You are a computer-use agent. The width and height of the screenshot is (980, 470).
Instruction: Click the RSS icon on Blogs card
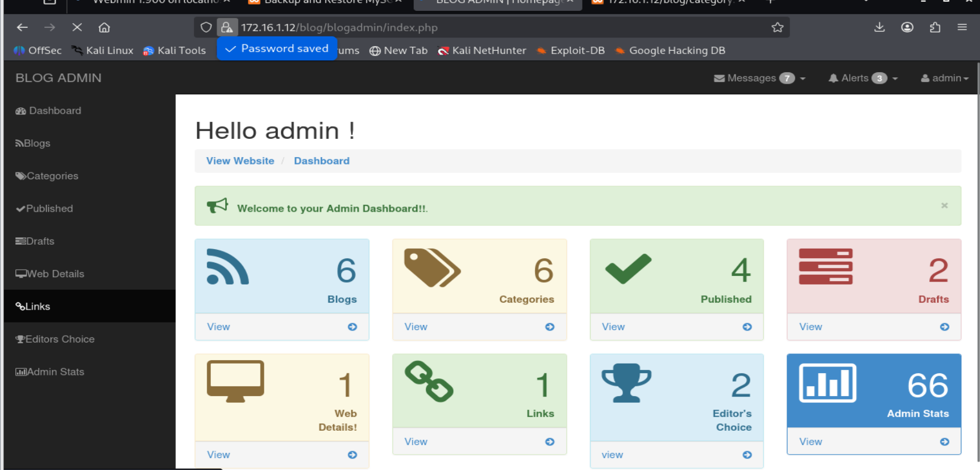pyautogui.click(x=227, y=266)
